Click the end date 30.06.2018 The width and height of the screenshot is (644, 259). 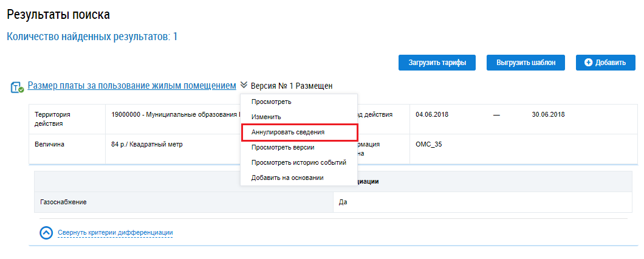click(x=548, y=114)
